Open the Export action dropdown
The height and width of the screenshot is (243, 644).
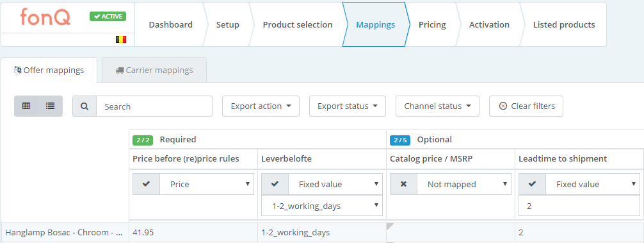click(x=261, y=106)
